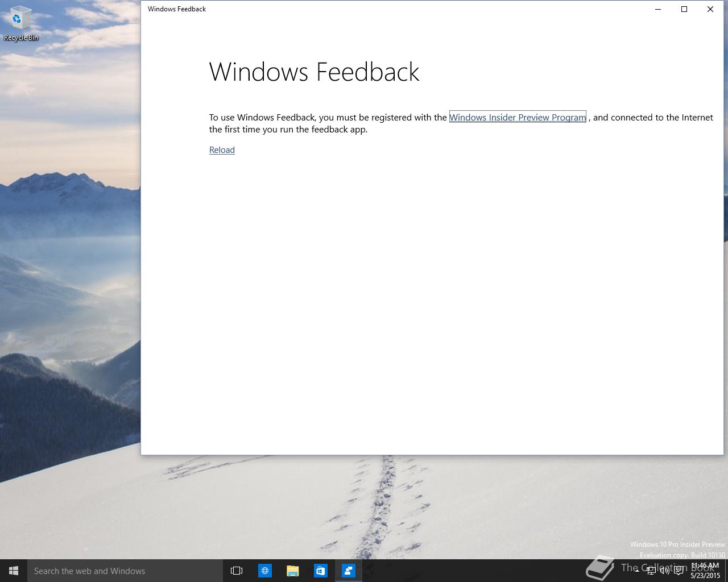This screenshot has height=582, width=728.
Task: Minimize the Windows Feedback window
Action: tap(658, 9)
